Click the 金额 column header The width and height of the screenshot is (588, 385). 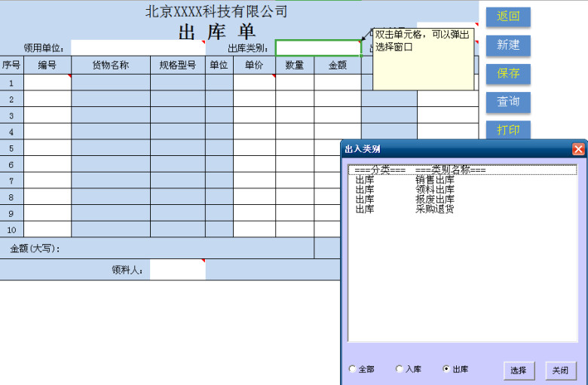click(338, 66)
